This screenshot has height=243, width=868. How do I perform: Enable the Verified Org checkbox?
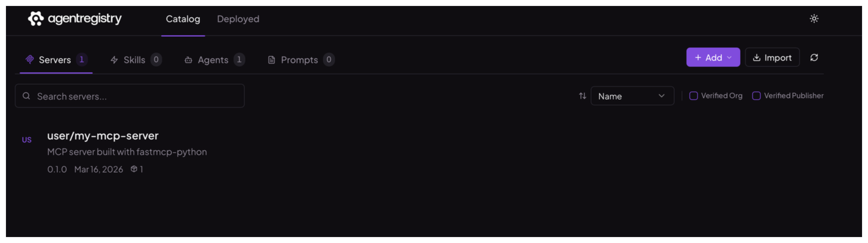pos(693,96)
